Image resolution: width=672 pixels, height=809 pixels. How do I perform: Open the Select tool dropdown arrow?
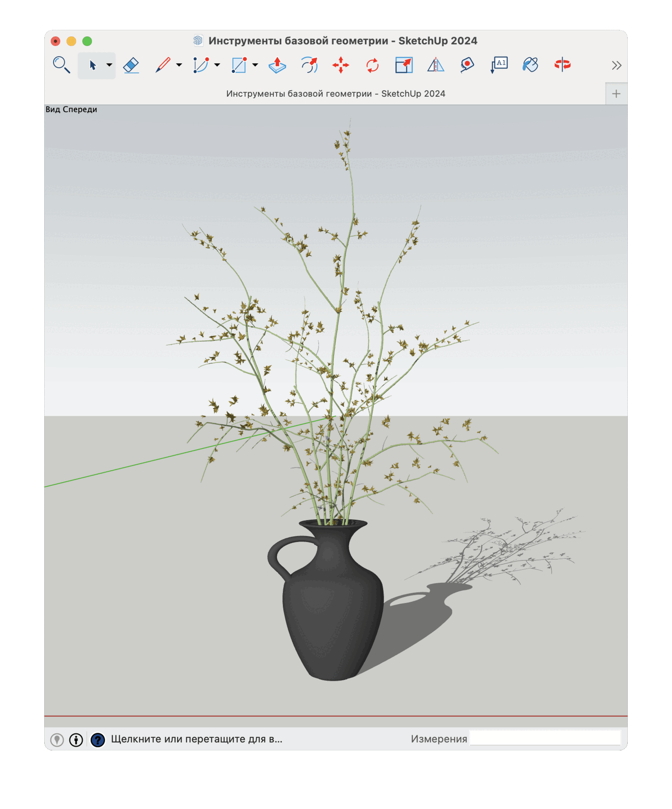(x=109, y=65)
